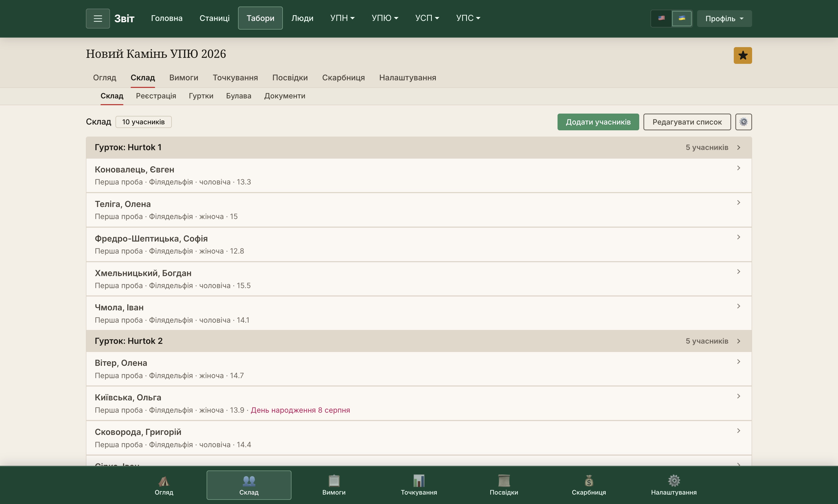Click the name Сковорода, Григорій

138,432
